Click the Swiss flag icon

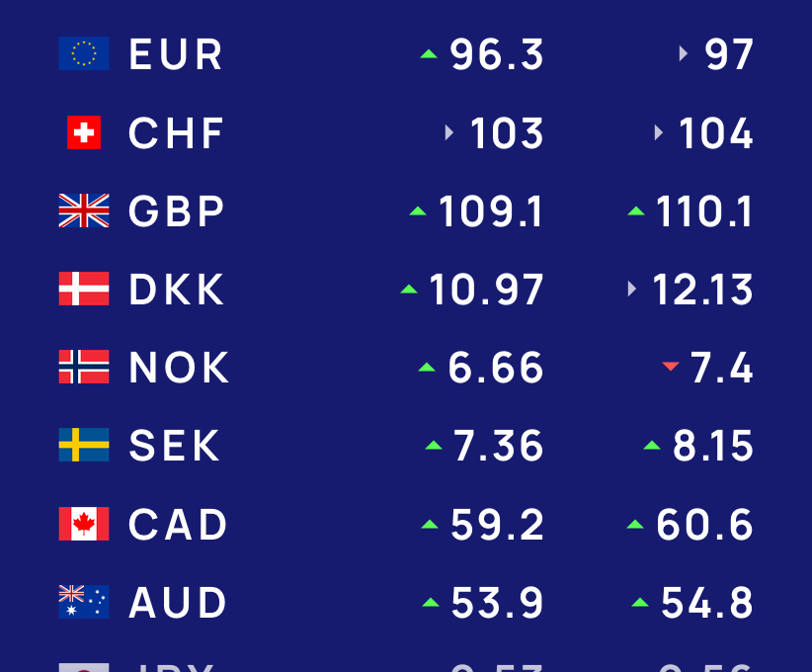(84, 132)
